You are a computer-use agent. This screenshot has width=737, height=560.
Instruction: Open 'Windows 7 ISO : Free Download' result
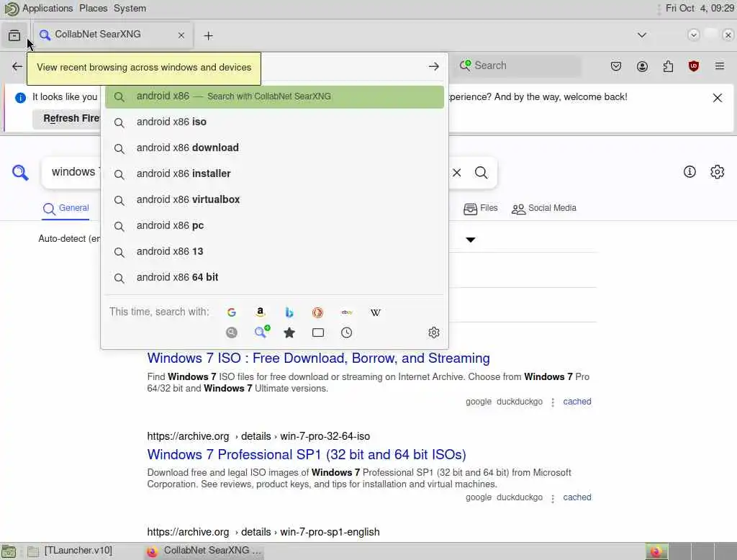click(x=318, y=358)
